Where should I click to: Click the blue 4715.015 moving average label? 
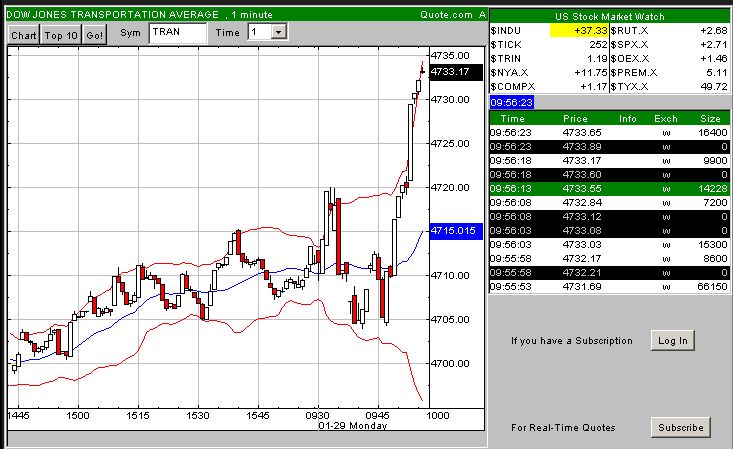pos(456,231)
